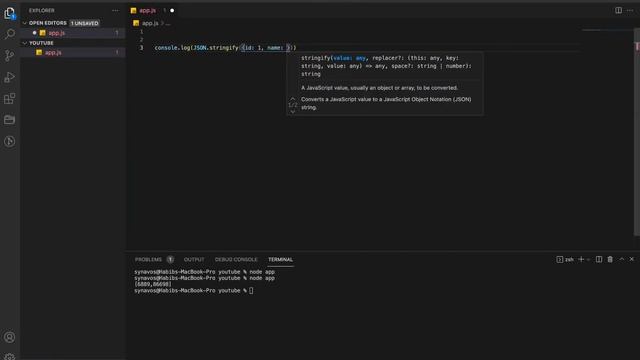This screenshot has height=360, width=640.
Task: Open the folder icon in activity bar
Action: [9, 120]
